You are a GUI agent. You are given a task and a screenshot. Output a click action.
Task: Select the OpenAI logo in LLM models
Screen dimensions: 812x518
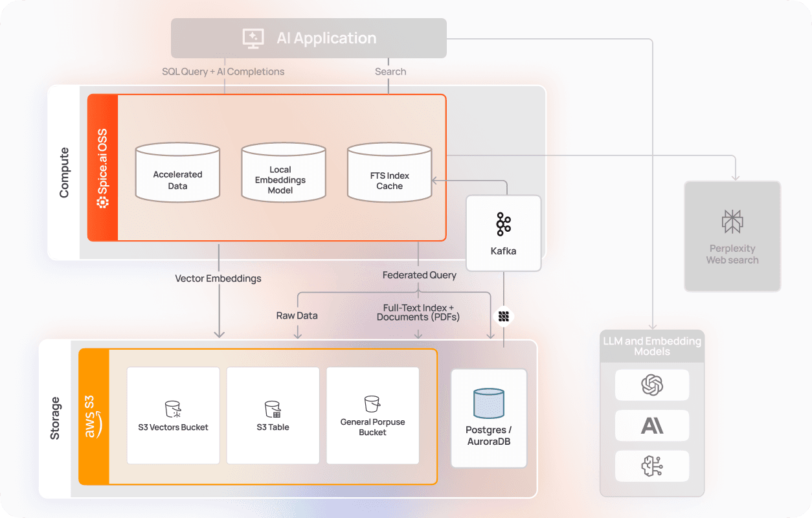(652, 385)
